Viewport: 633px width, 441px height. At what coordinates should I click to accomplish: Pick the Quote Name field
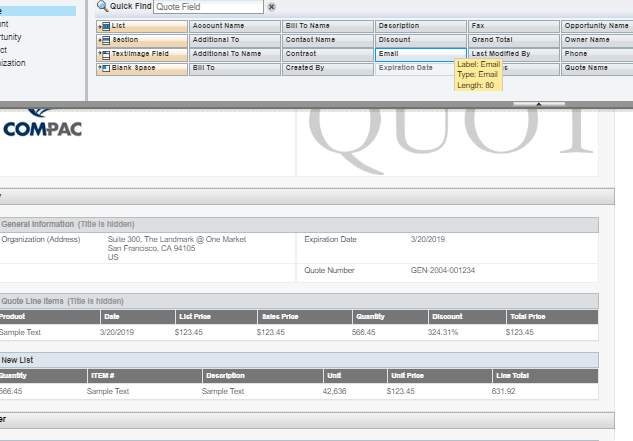tap(597, 68)
